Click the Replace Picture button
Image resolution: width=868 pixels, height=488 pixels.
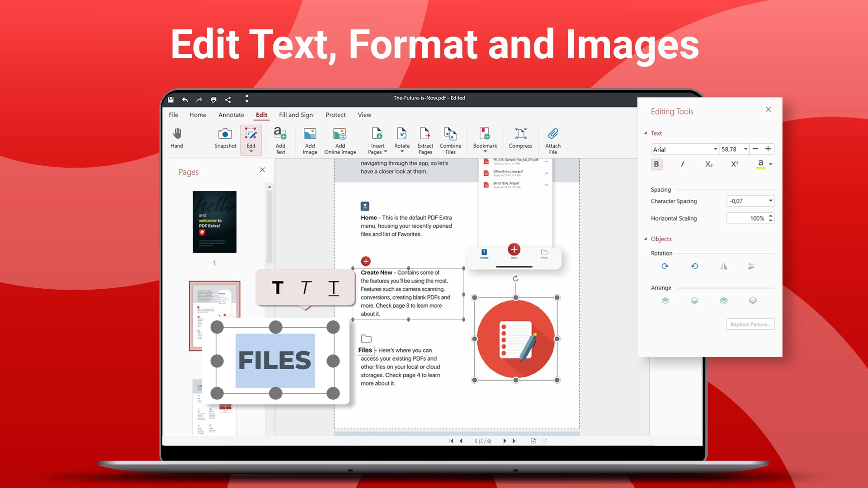pyautogui.click(x=750, y=324)
